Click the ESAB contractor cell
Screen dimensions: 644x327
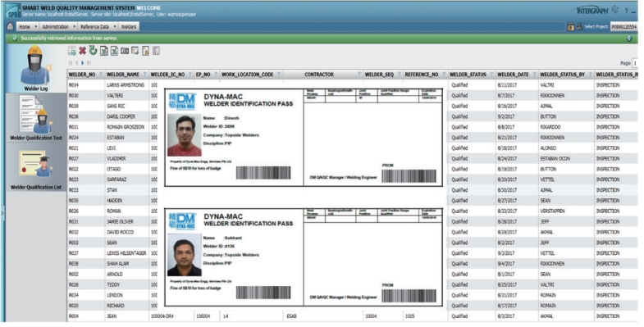tap(291, 316)
